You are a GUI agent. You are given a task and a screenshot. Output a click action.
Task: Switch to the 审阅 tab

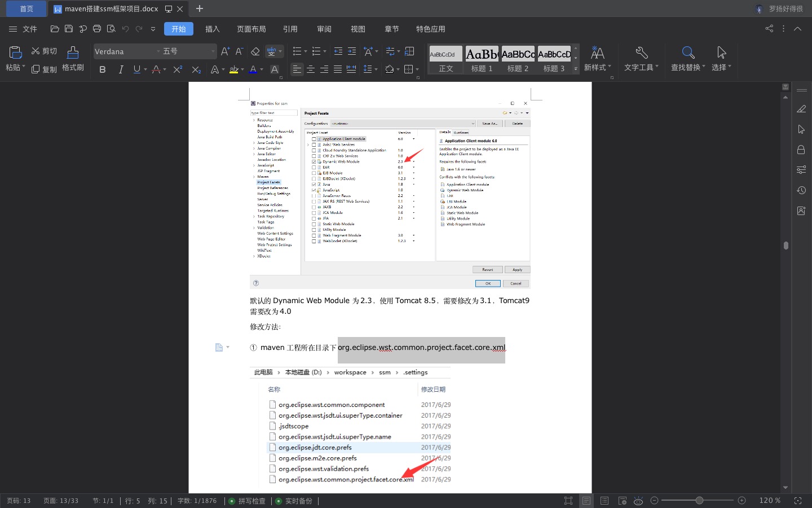point(324,29)
